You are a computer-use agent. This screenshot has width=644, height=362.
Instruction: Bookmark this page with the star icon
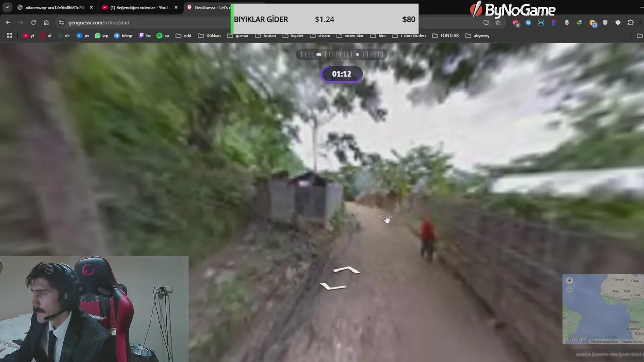pyautogui.click(x=498, y=22)
